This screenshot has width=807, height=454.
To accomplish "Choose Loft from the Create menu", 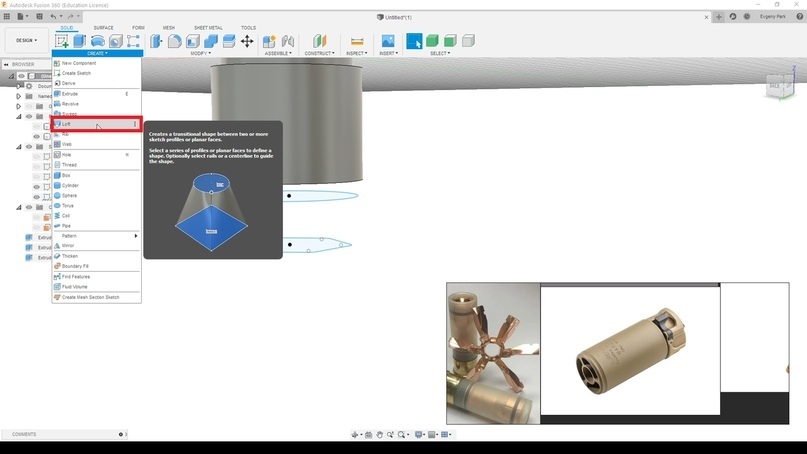I will pyautogui.click(x=67, y=124).
